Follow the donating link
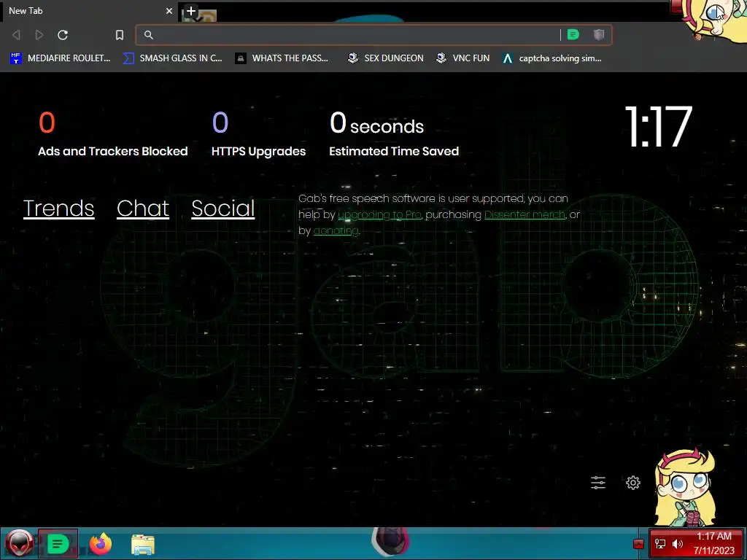 (x=336, y=231)
